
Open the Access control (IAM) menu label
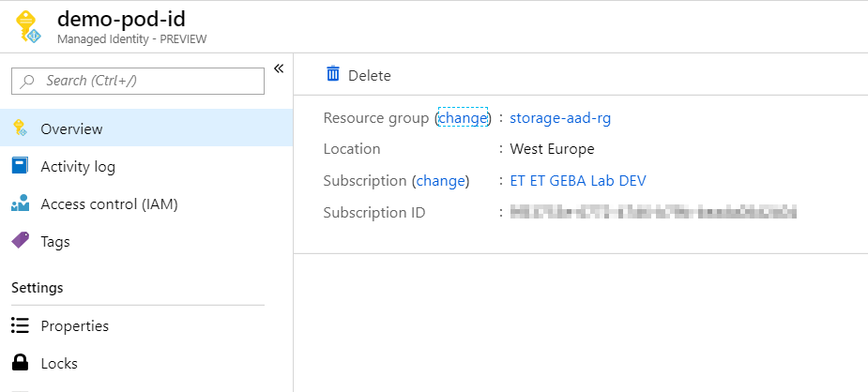(109, 204)
